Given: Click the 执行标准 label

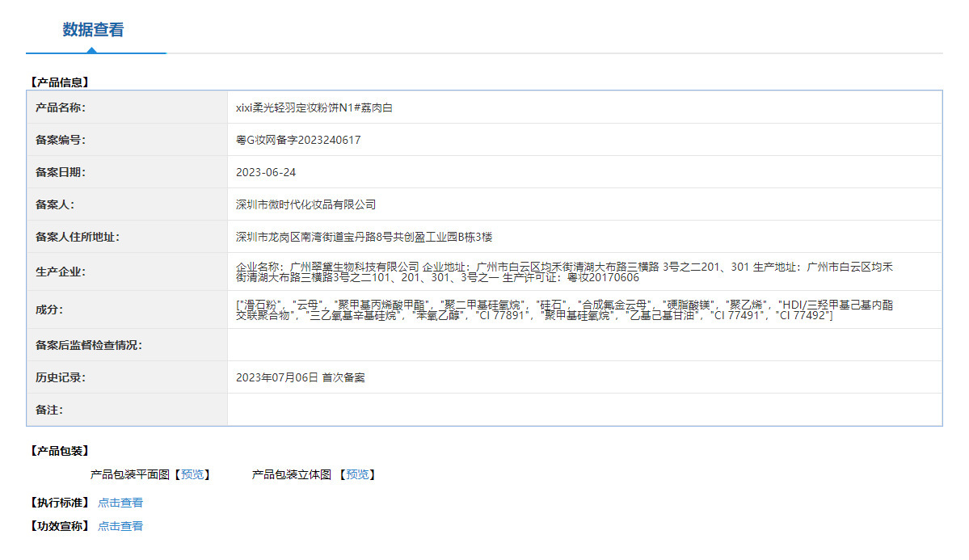Looking at the screenshot, I should coord(60,503).
